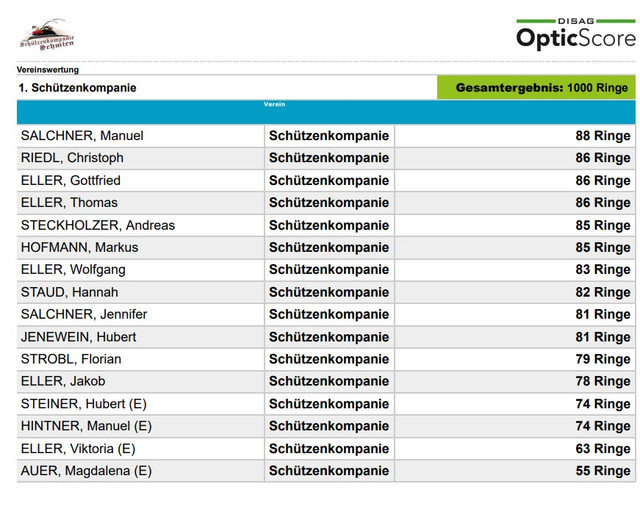Select STROBL, Florian's 79 Ringe score
Screen dimensions: 640x508
pos(603,359)
